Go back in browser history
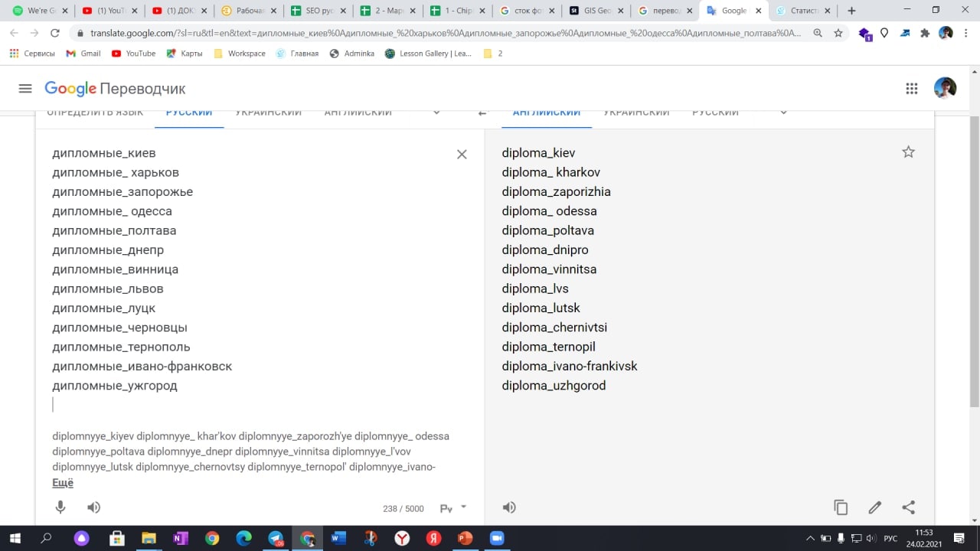Image resolution: width=980 pixels, height=551 pixels. 14,34
